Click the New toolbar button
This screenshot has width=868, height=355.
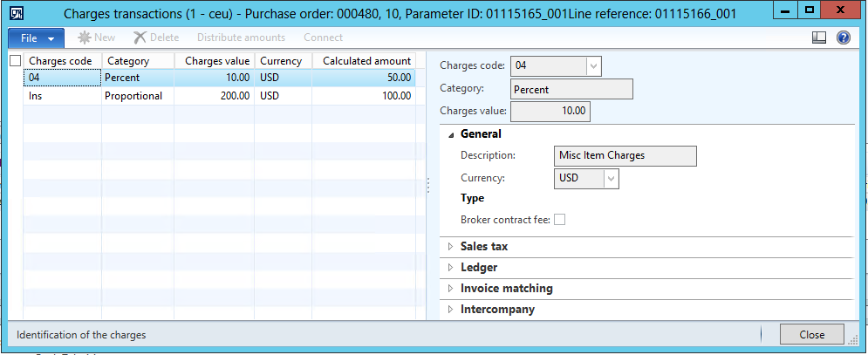click(98, 38)
